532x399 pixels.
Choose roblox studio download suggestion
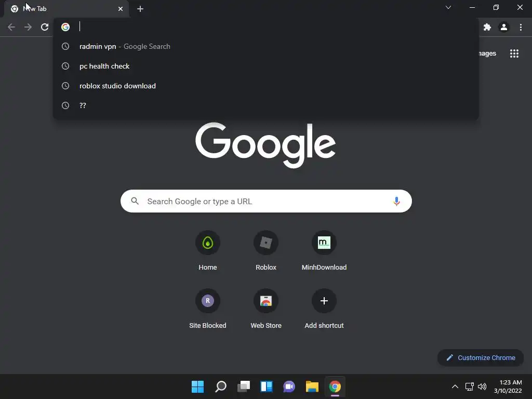[x=265, y=86]
